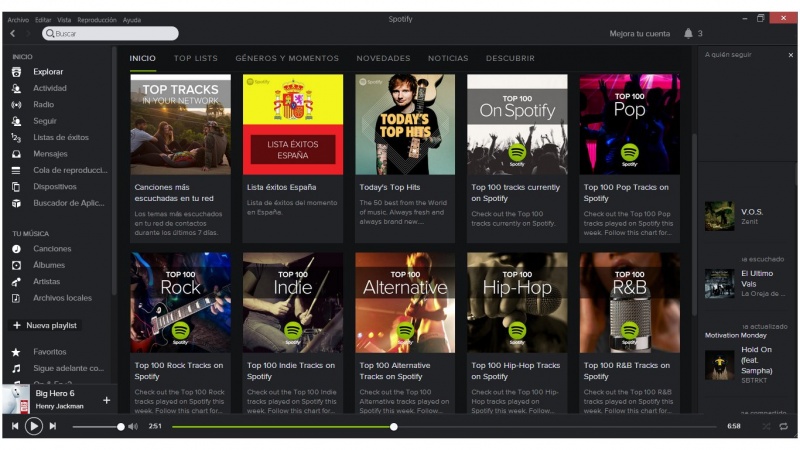Image resolution: width=800 pixels, height=450 pixels.
Task: Skip to the previous track
Action: pos(15,426)
